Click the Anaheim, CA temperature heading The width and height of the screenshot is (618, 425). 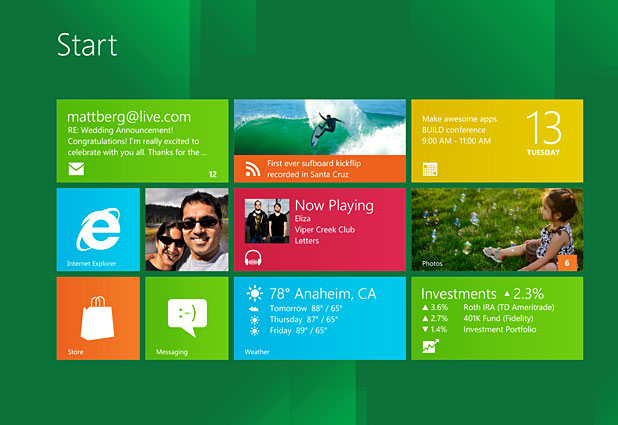322,293
